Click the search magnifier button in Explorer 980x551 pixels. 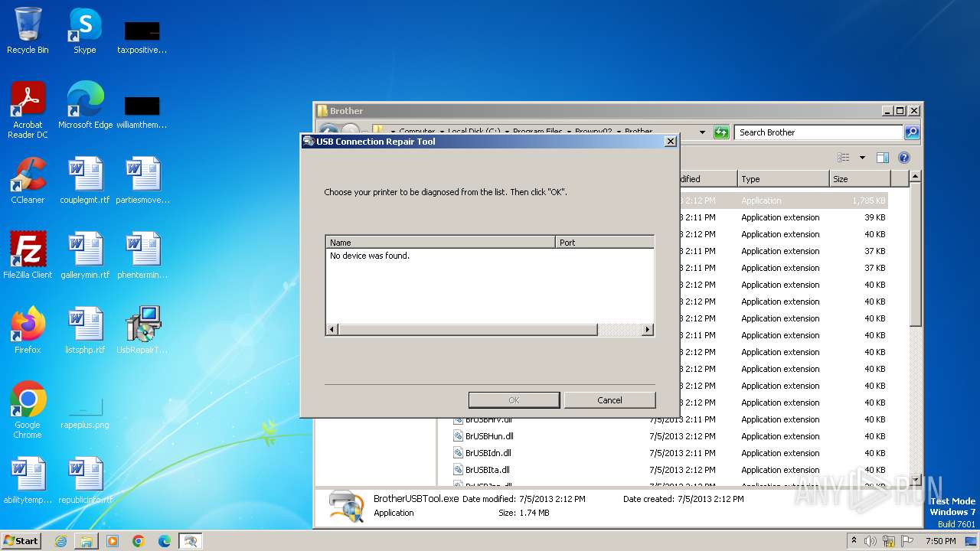[x=911, y=132]
